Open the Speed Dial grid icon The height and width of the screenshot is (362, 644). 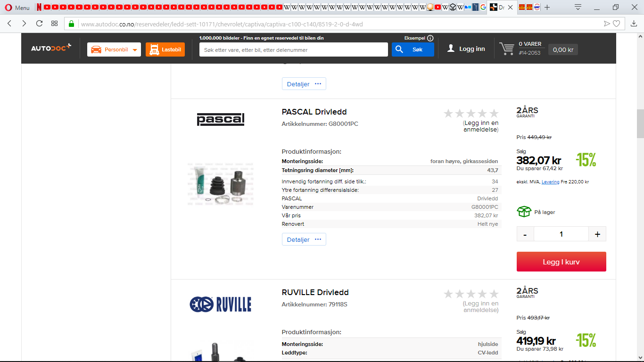click(55, 24)
